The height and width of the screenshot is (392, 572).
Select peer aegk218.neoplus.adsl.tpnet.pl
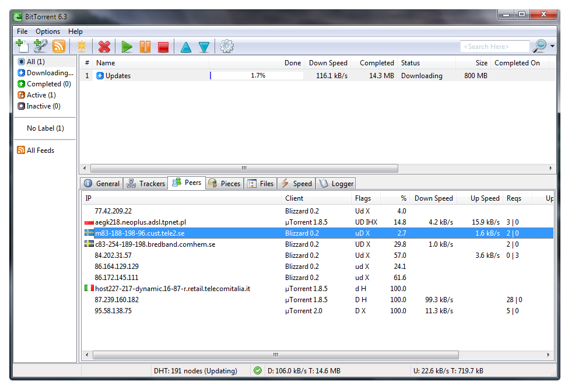317,222
